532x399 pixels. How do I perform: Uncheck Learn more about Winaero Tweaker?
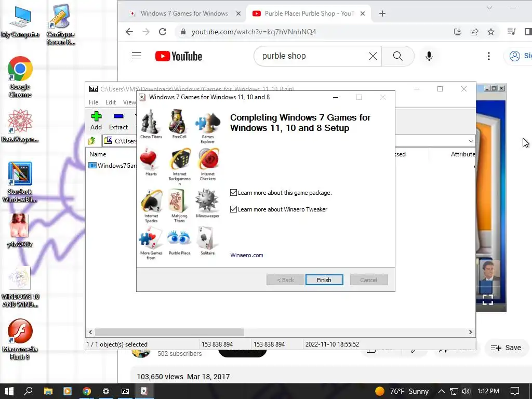click(233, 209)
